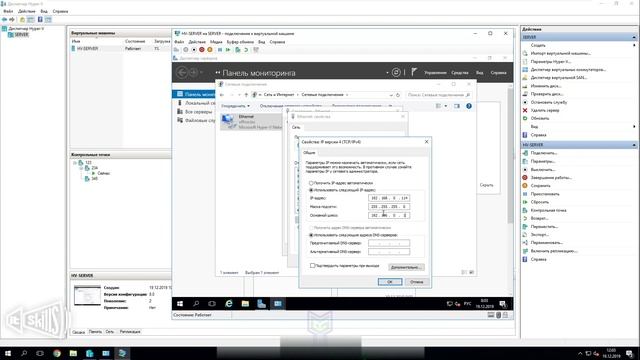Click the Revert toolbar icon in VM window
Screen dimensions: 640x360
(x=246, y=50)
